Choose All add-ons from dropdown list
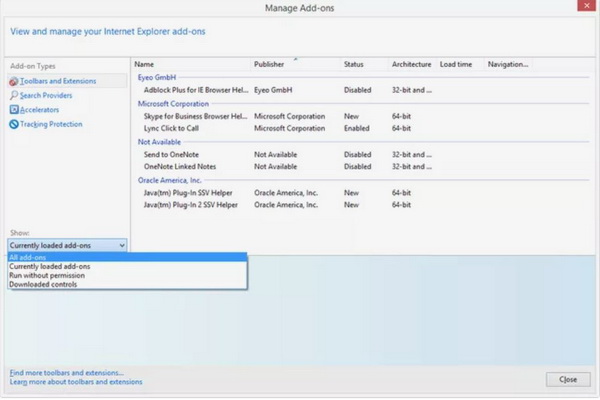Image resolution: width=600 pixels, height=400 pixels. [x=127, y=257]
